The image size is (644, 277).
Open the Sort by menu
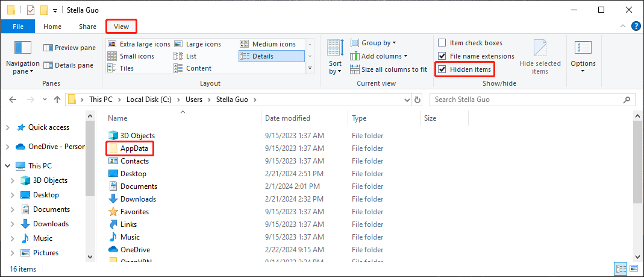[x=335, y=57]
